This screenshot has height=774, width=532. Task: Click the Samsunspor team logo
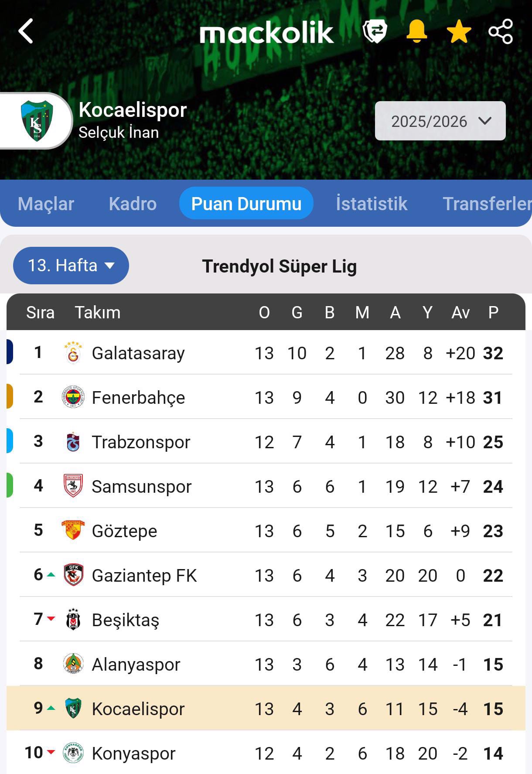[73, 486]
